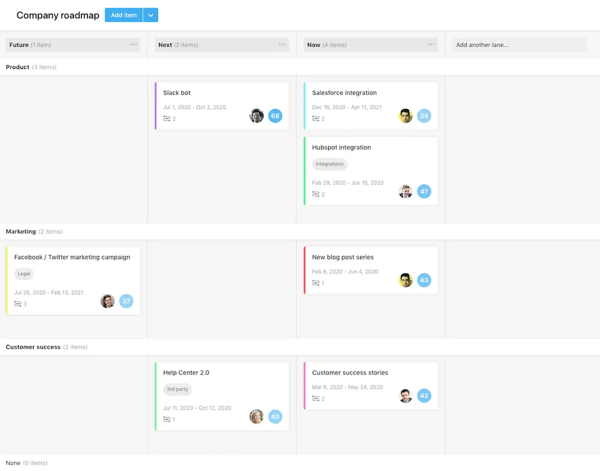Screen dimensions: 600x471
Task: Click the date range Jul 1, 2020 - Oct 2, 2020
Action: click(x=194, y=107)
